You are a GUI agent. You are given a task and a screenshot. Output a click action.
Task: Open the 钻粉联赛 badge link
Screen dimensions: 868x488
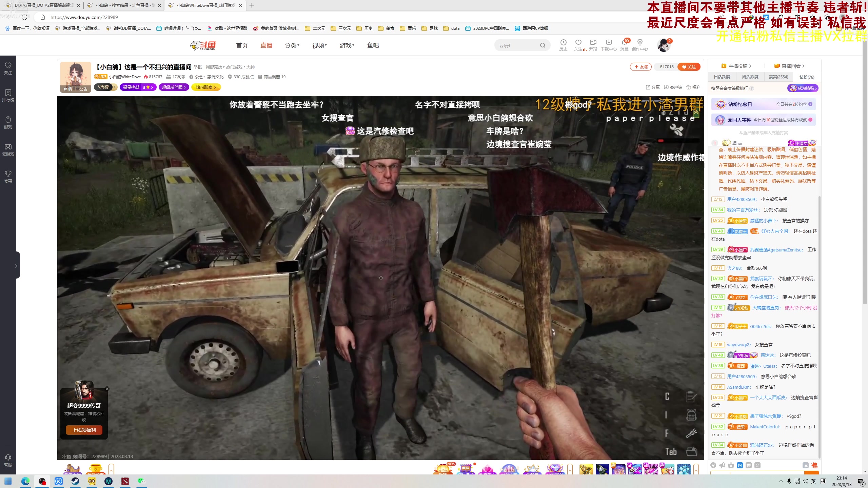click(206, 87)
